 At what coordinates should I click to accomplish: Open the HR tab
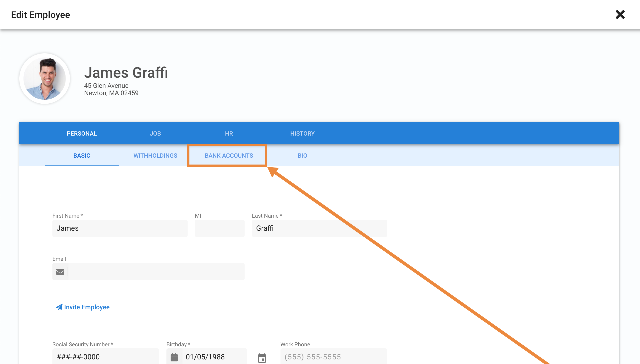229,134
